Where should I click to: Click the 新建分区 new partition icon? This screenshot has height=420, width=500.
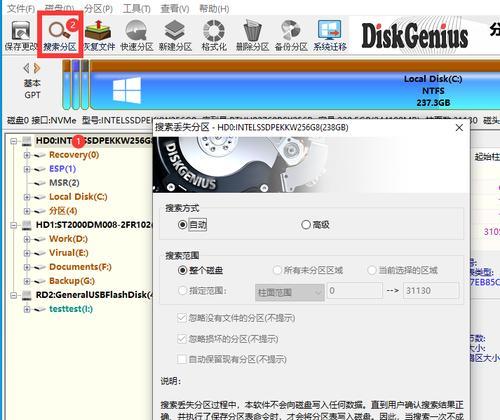175,35
